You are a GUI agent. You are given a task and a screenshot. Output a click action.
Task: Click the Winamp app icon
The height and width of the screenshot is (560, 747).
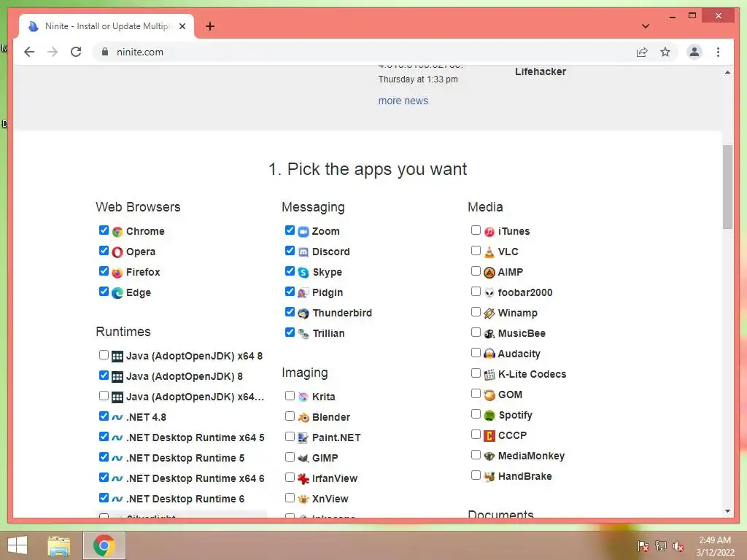(489, 314)
